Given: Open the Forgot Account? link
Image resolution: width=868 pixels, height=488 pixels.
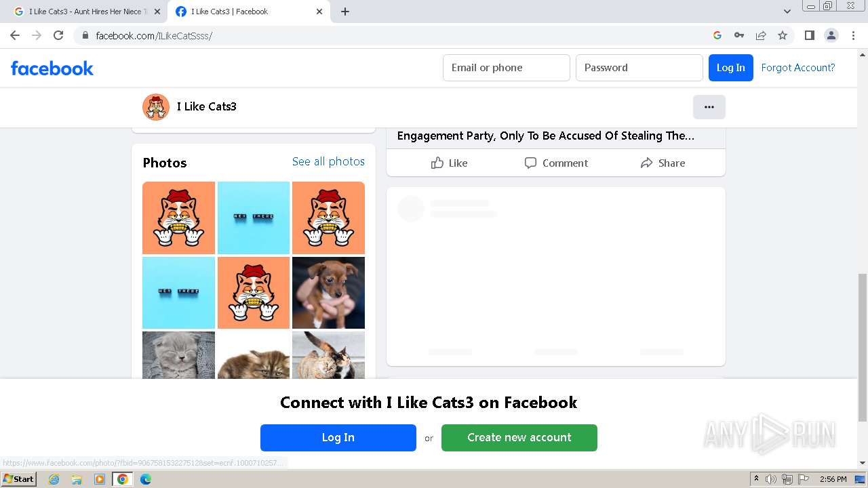Looking at the screenshot, I should (798, 68).
